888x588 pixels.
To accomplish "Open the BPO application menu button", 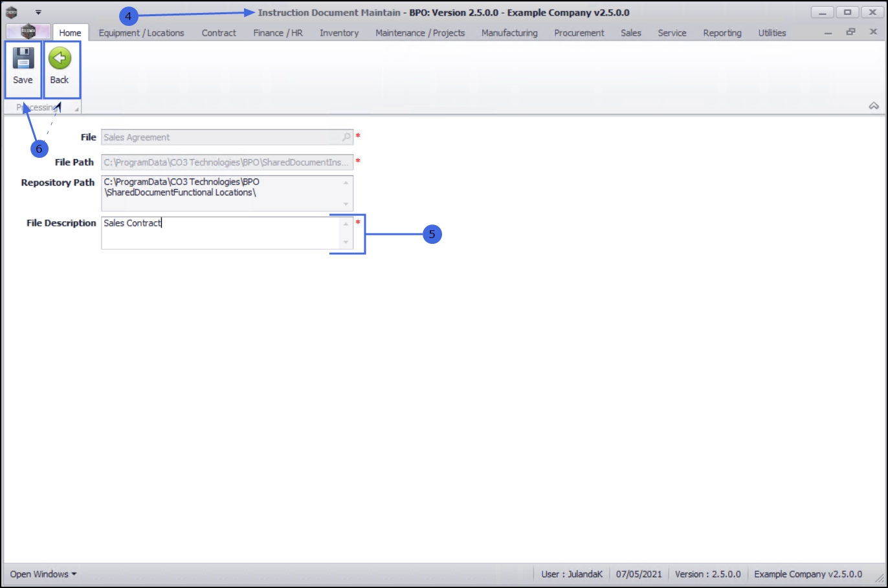I will 28,32.
